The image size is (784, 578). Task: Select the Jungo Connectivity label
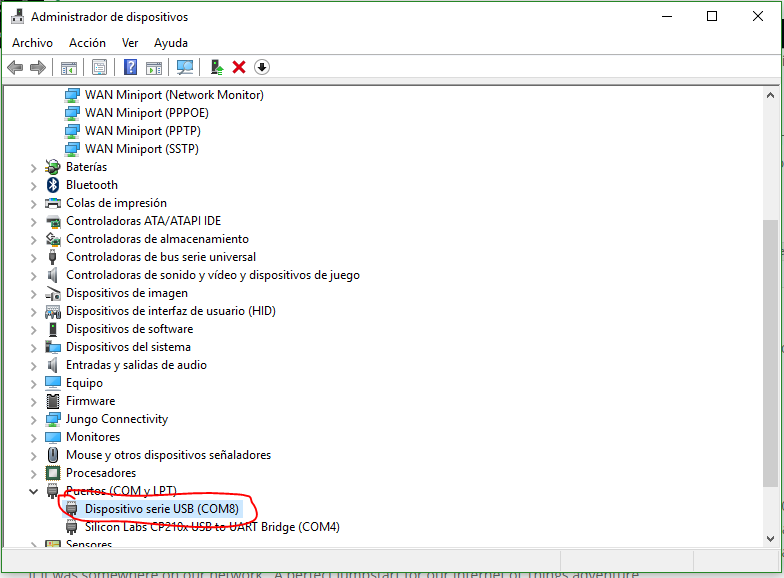[117, 419]
